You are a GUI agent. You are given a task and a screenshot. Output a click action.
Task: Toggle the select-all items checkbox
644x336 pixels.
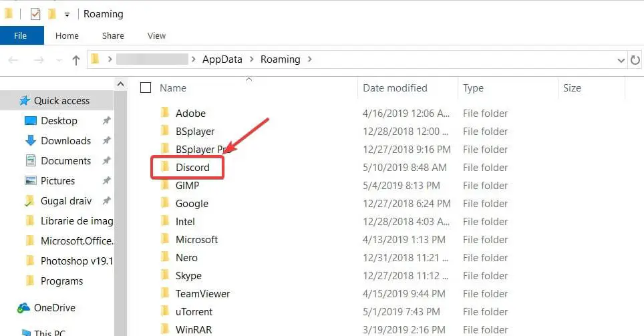tap(146, 88)
